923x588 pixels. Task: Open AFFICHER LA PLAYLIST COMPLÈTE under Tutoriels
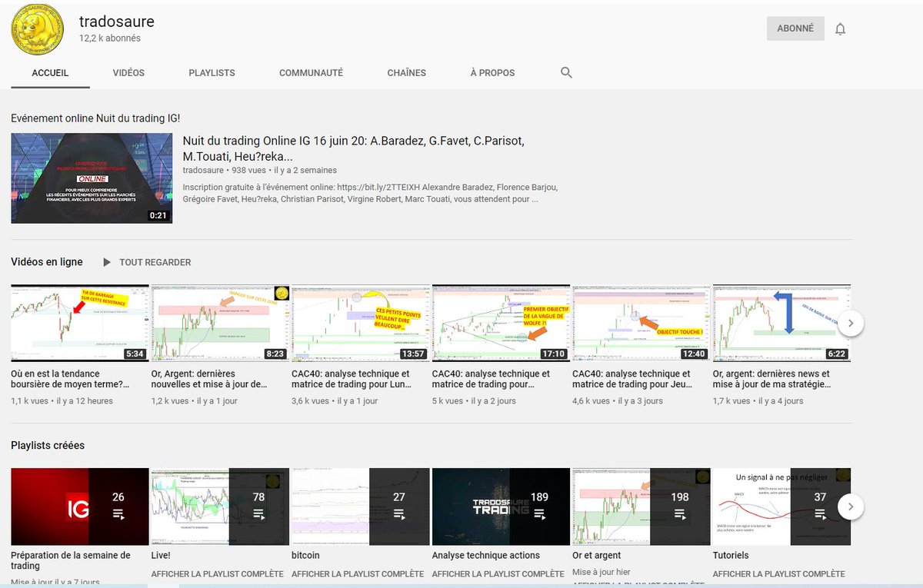point(778,574)
